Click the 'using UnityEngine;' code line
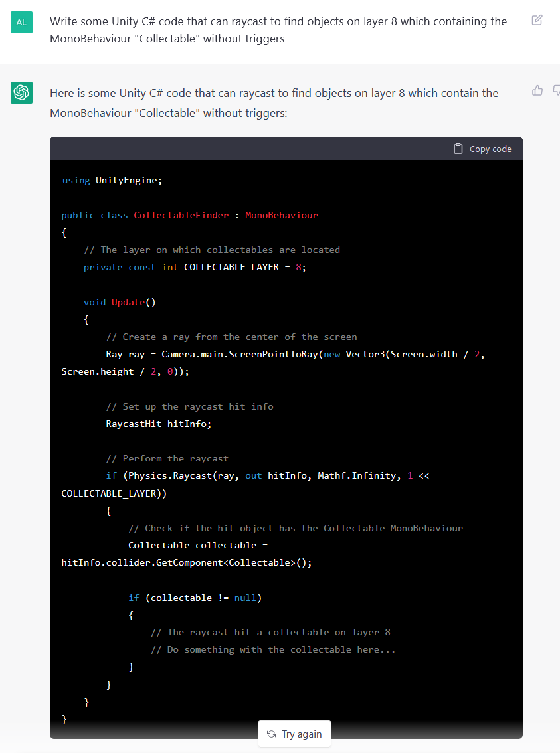This screenshot has width=560, height=753. click(x=112, y=180)
